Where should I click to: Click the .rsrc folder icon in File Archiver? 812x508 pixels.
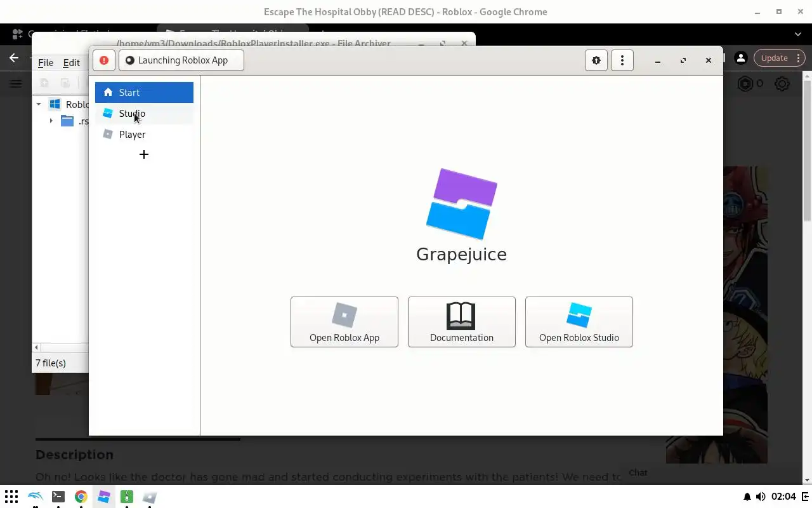[x=67, y=121]
